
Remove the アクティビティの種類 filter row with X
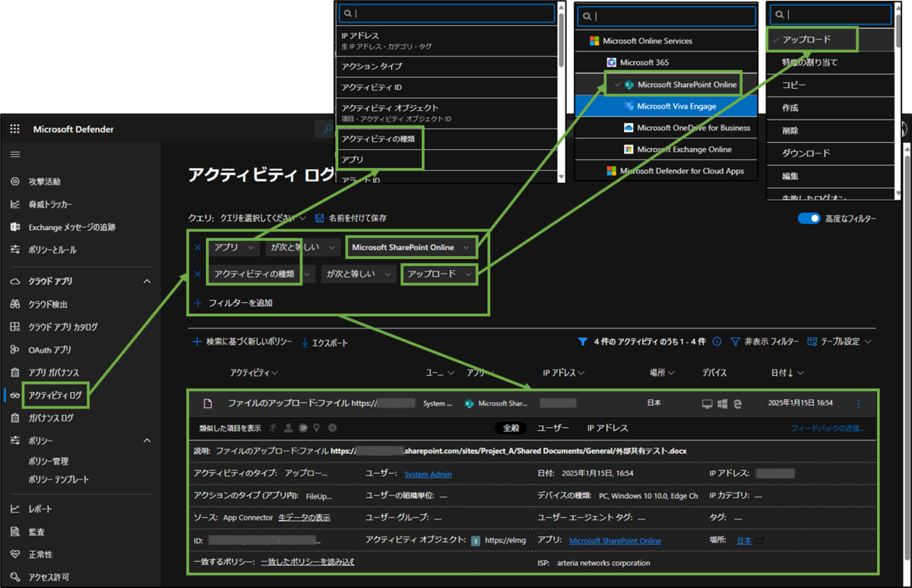198,274
